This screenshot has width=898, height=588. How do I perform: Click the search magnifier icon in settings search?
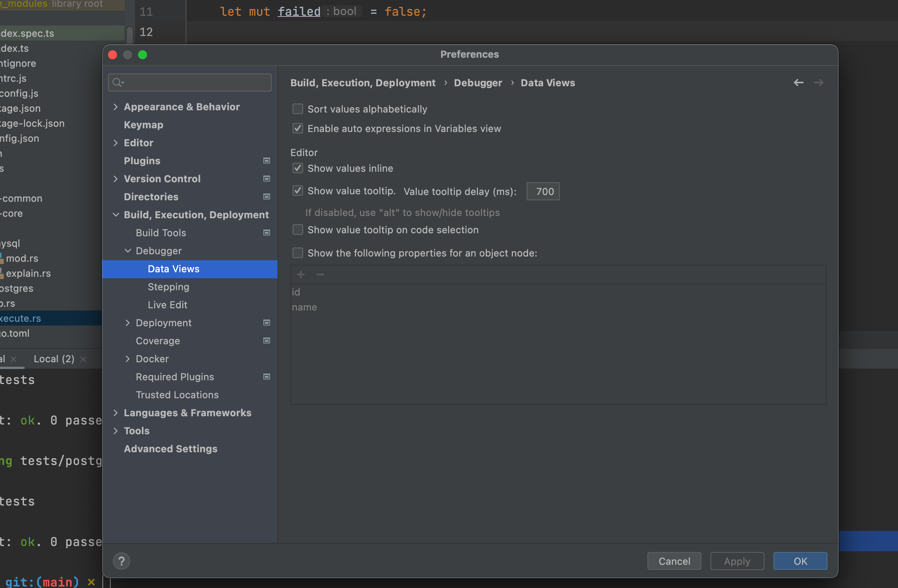(117, 82)
